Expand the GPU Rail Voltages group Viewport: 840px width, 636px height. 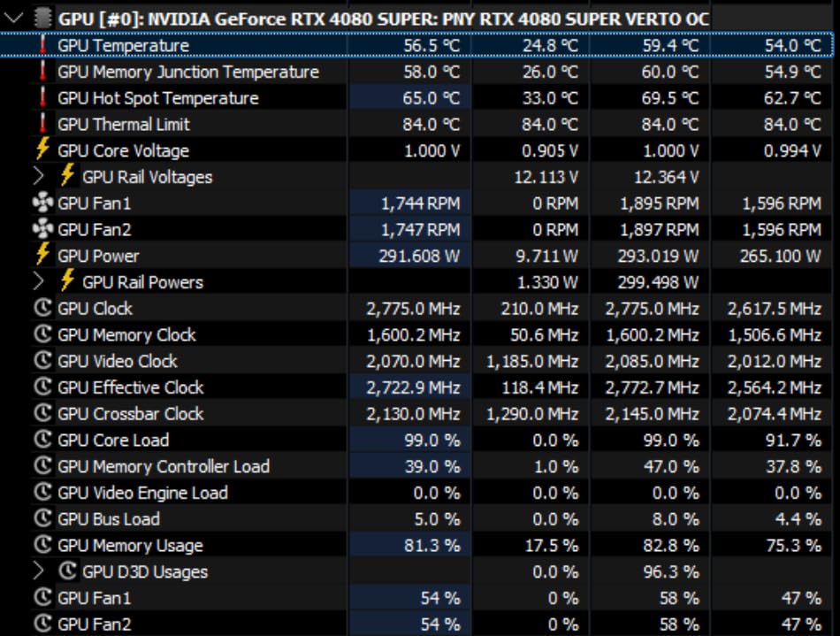coord(37,177)
